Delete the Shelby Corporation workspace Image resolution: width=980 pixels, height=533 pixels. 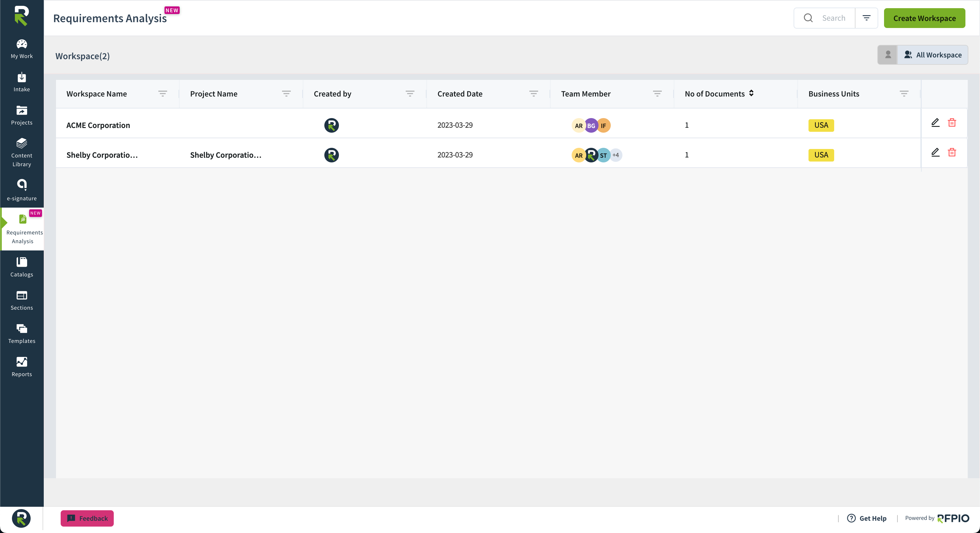[x=952, y=152]
